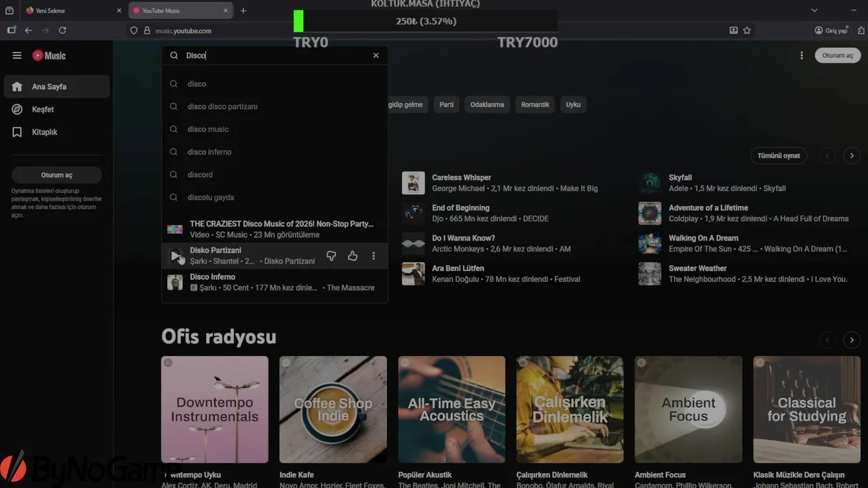Close the YouTube Music browser tab

click(226, 10)
